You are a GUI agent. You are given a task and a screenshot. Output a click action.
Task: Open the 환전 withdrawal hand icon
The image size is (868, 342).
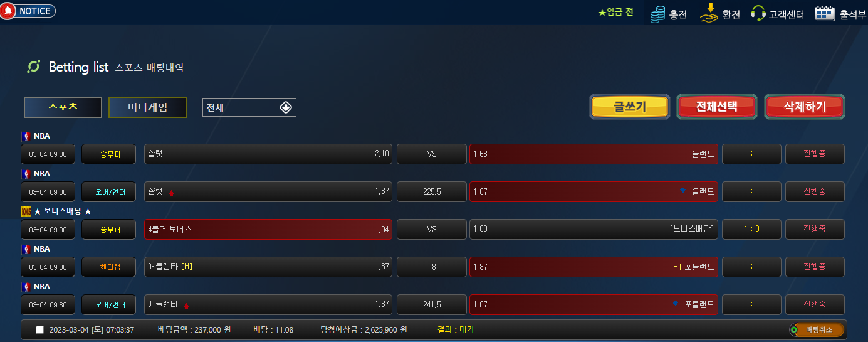[x=709, y=13]
